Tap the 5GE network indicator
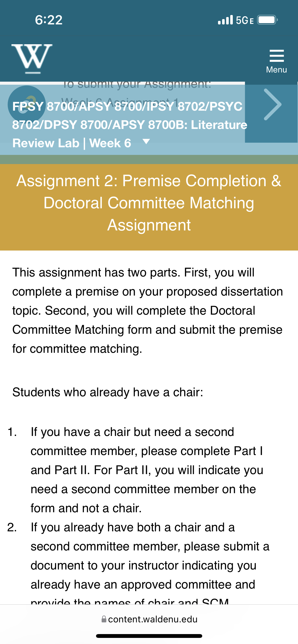The image size is (298, 644). [x=245, y=20]
